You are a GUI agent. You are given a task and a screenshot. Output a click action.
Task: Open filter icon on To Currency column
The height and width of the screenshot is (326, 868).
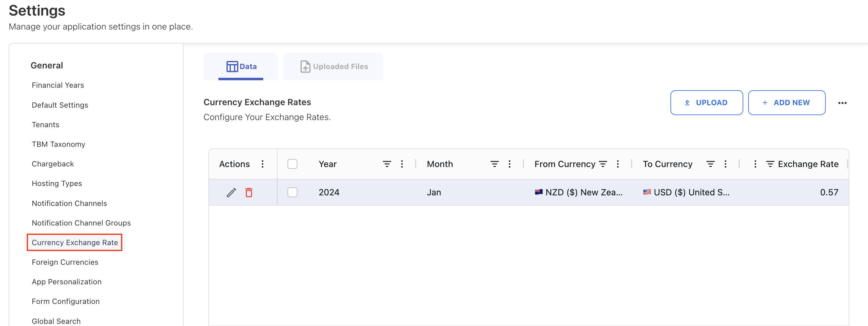710,164
